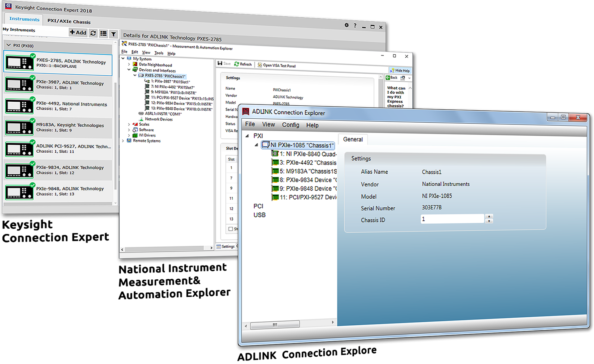Switch to PXI/AXIe Chassis tab
The height and width of the screenshot is (364, 594).
(69, 21)
